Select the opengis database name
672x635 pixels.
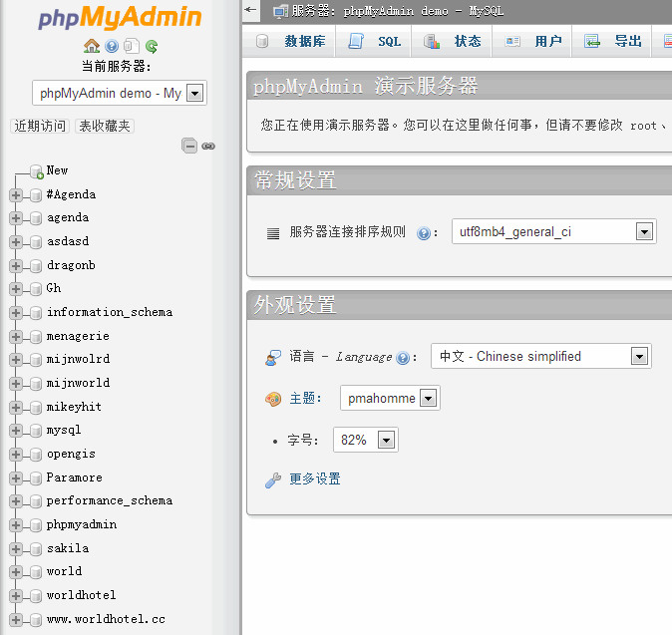71,454
